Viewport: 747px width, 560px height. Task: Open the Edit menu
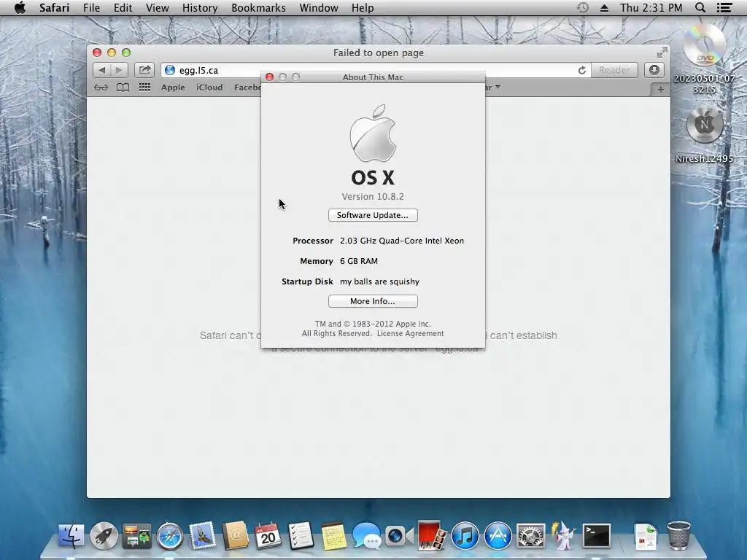[123, 7]
